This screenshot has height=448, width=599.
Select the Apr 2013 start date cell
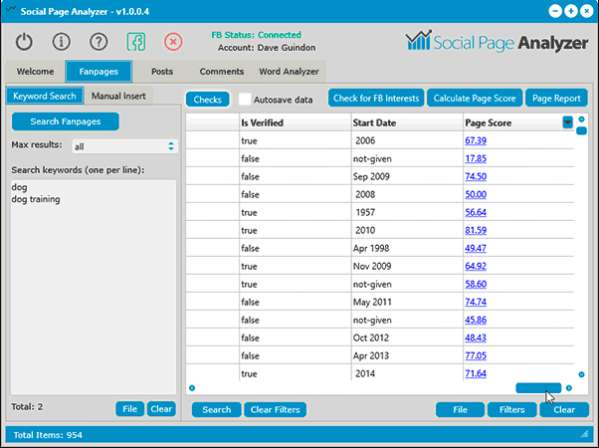[407, 356]
